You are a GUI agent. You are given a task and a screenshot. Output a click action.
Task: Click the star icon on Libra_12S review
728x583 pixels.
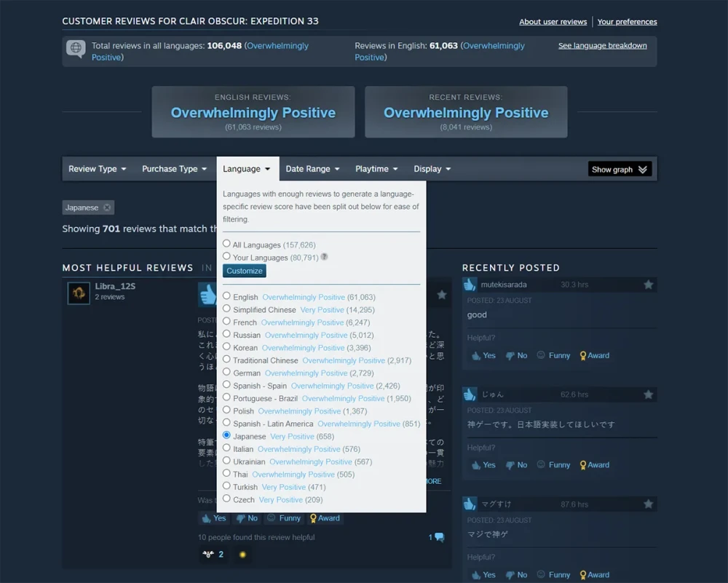tap(442, 294)
